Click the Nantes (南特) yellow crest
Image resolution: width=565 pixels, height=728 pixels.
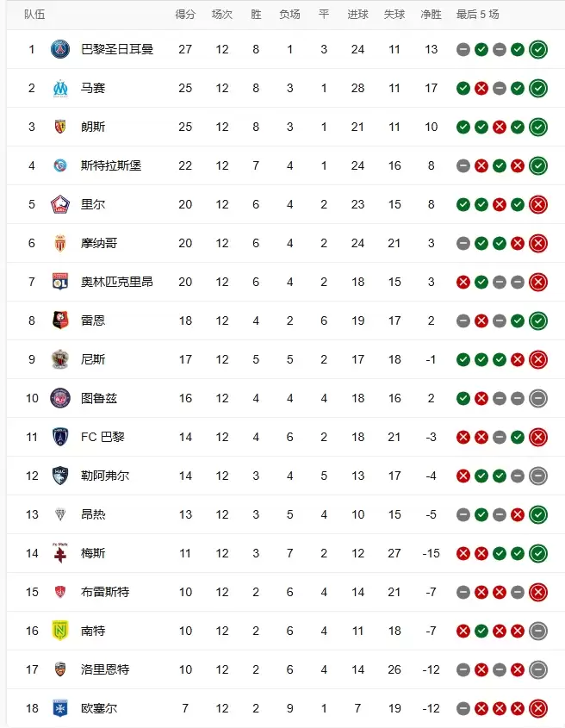point(59,631)
